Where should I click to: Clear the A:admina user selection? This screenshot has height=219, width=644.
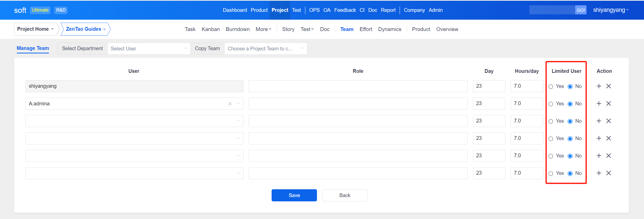pos(230,104)
